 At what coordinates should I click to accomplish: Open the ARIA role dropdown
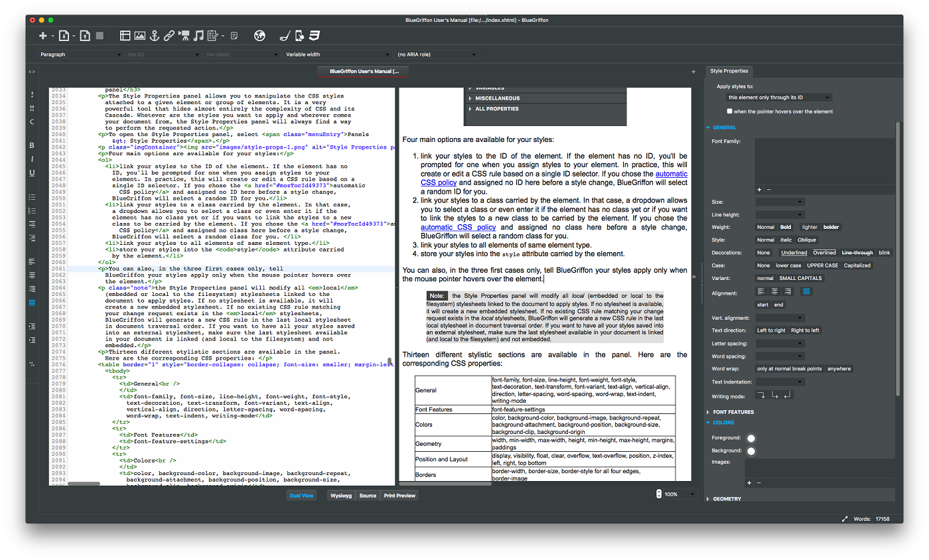(436, 54)
